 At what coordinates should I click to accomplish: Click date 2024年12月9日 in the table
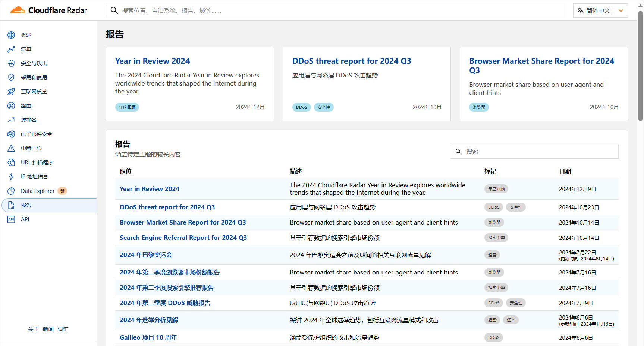(x=577, y=189)
